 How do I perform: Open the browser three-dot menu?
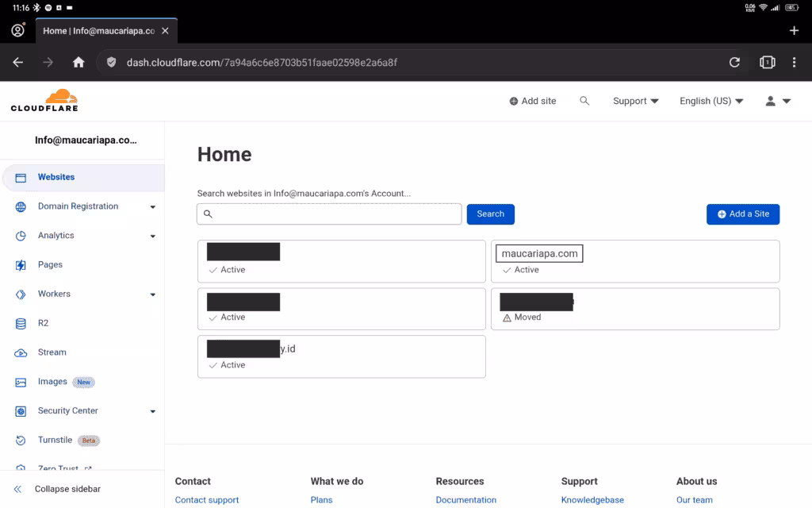pyautogui.click(x=794, y=63)
